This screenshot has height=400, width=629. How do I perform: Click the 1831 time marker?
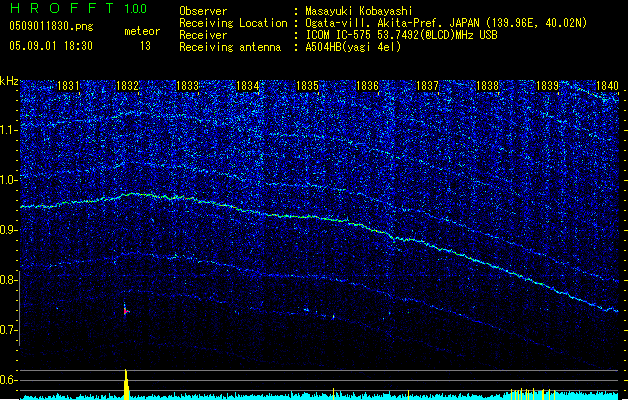[x=68, y=86]
